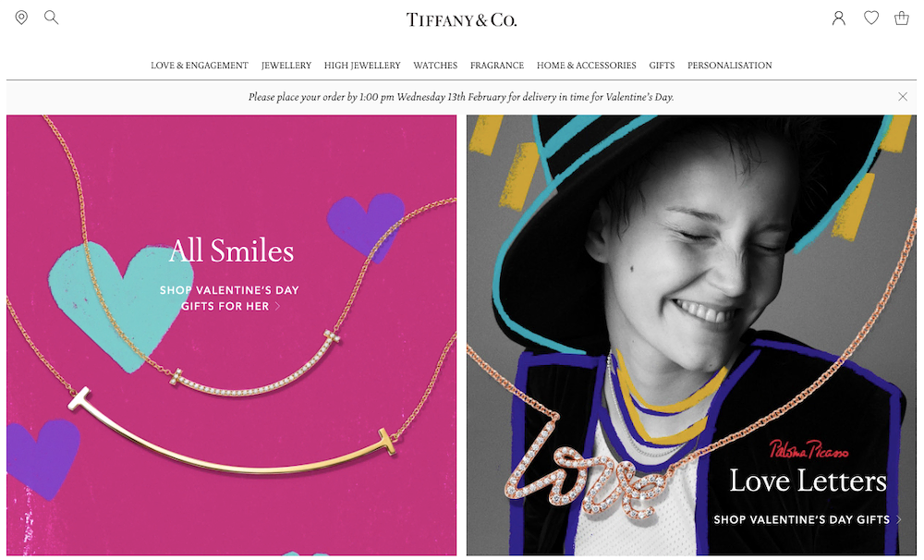Open the store locator pin icon
Screen dimensions: 924x560
tap(21, 18)
